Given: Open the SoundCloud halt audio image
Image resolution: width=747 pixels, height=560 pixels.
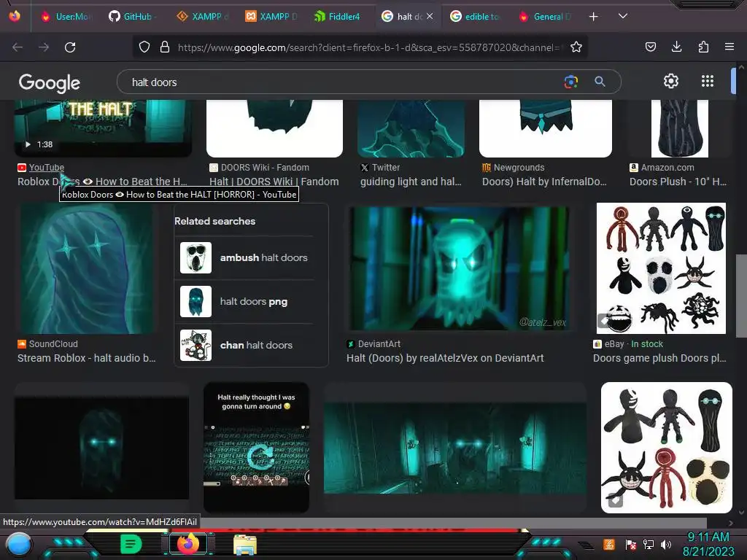Looking at the screenshot, I should pyautogui.click(x=87, y=268).
